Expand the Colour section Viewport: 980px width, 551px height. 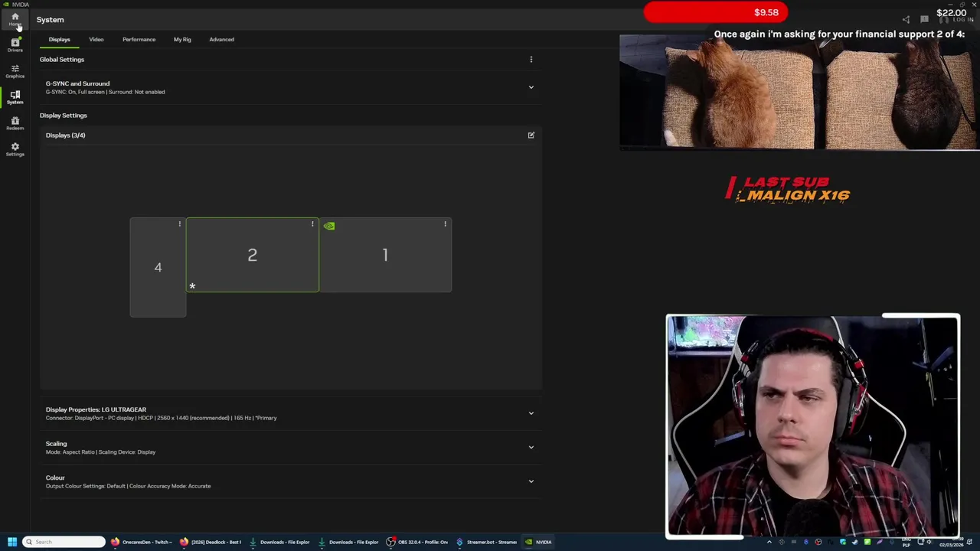(290, 481)
